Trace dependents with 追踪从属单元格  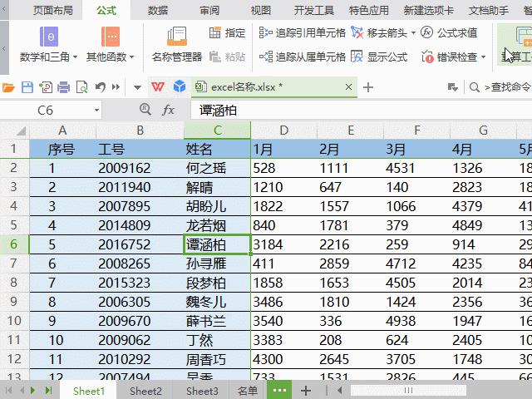302,57
